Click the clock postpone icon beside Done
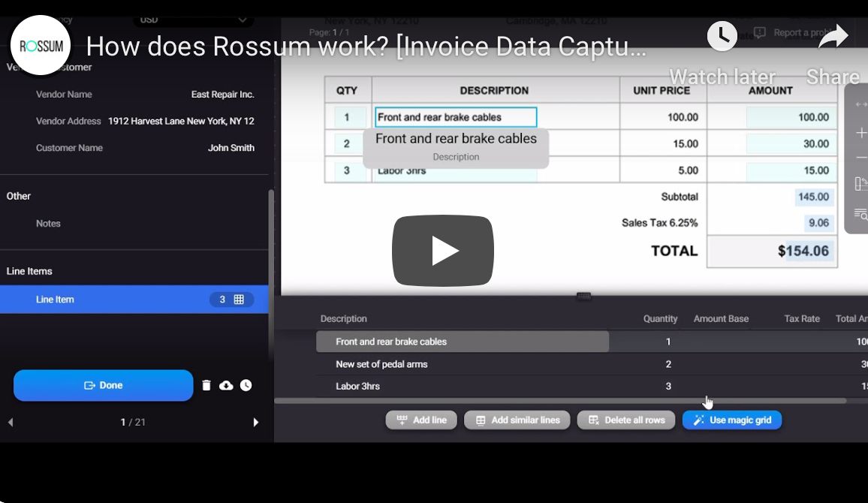Viewport: 868px width, 503px height. [x=246, y=385]
